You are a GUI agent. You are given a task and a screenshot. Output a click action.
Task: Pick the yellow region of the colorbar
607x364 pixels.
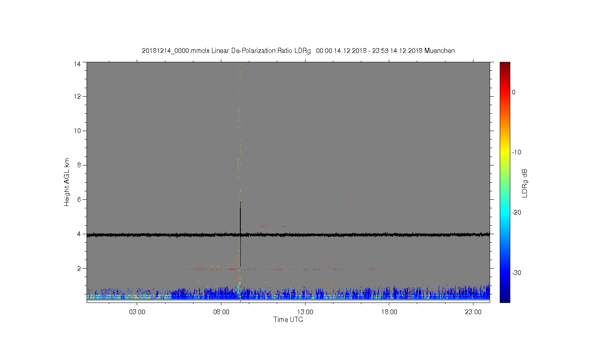point(505,152)
